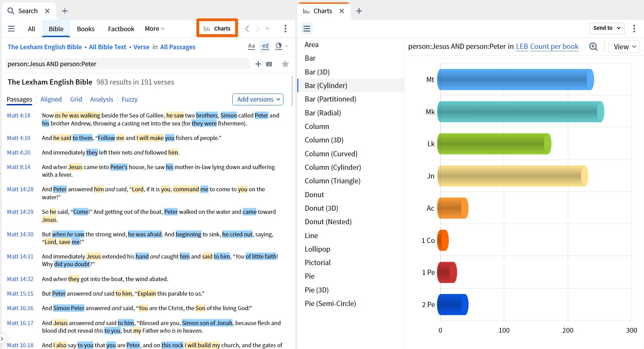Click the results pane vertical scrollbar

pos(293,91)
